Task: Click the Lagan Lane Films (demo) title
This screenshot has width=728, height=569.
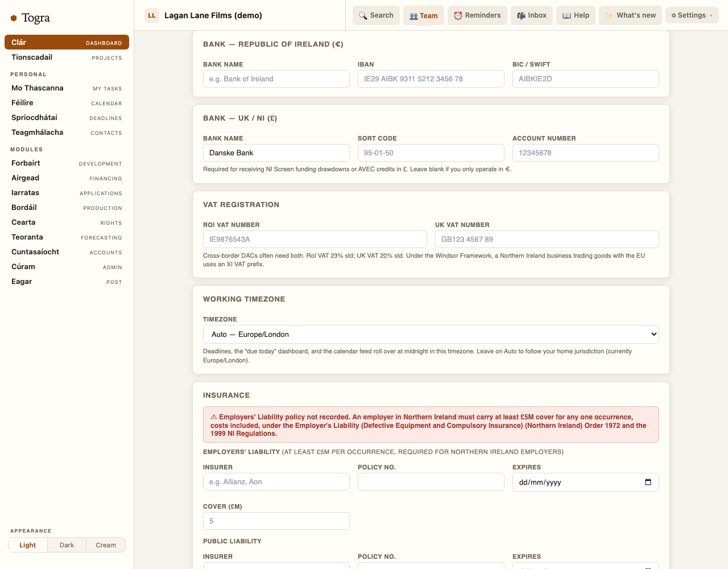Action: pyautogui.click(x=213, y=15)
